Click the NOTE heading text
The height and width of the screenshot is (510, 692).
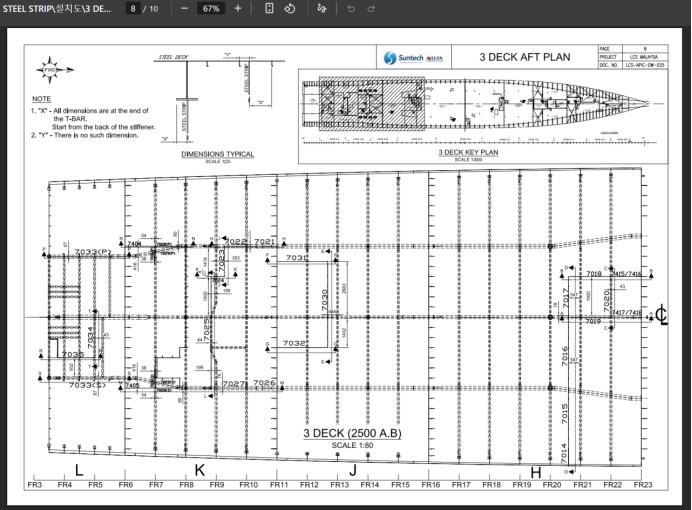coord(41,99)
